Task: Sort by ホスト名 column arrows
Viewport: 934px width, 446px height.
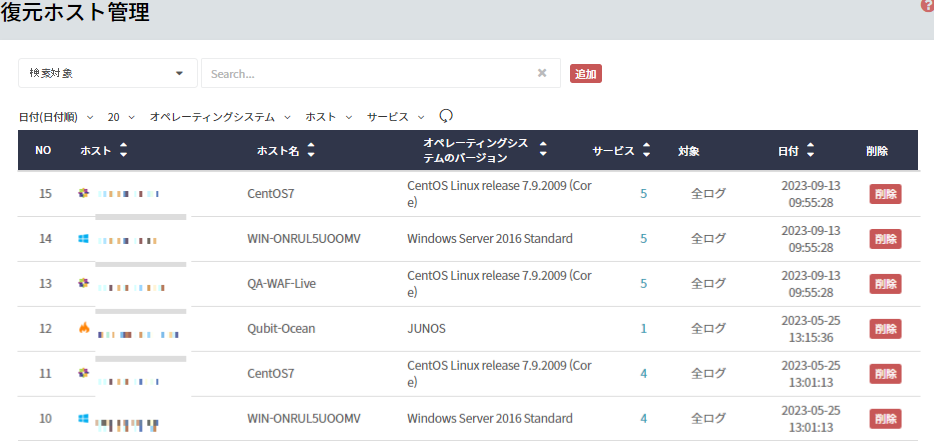Action: (311, 151)
